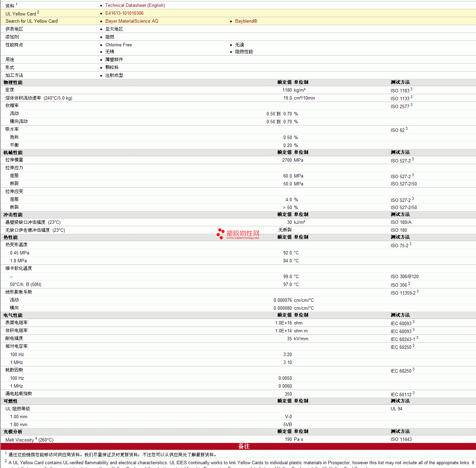Select the '冲击性能' section header
476x468 pixels.
coord(13,215)
